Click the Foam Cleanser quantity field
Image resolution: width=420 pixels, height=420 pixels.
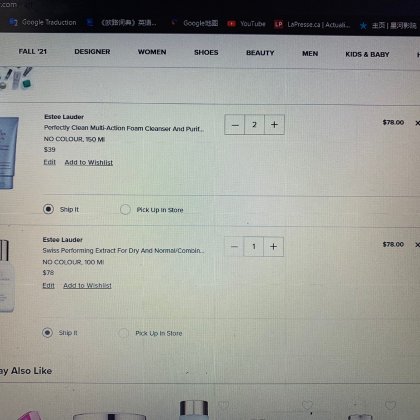coord(254,125)
